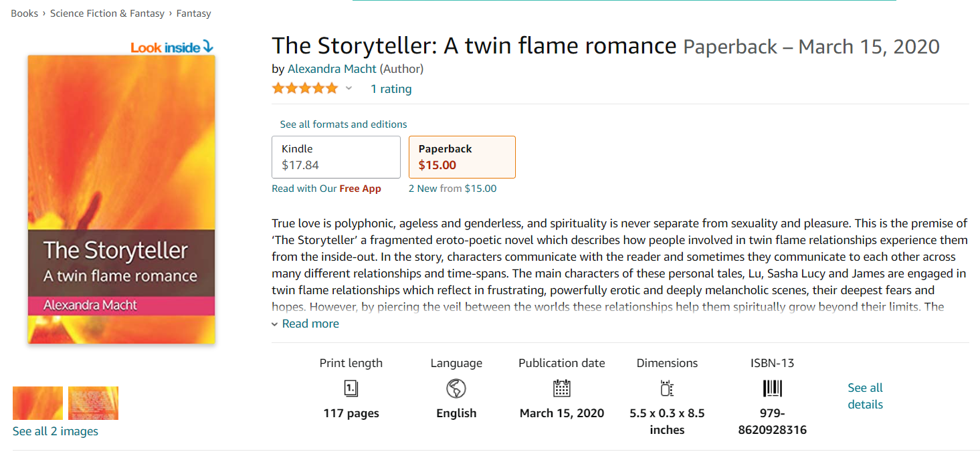
Task: Click The Storyteller main cover image
Action: coord(121,199)
